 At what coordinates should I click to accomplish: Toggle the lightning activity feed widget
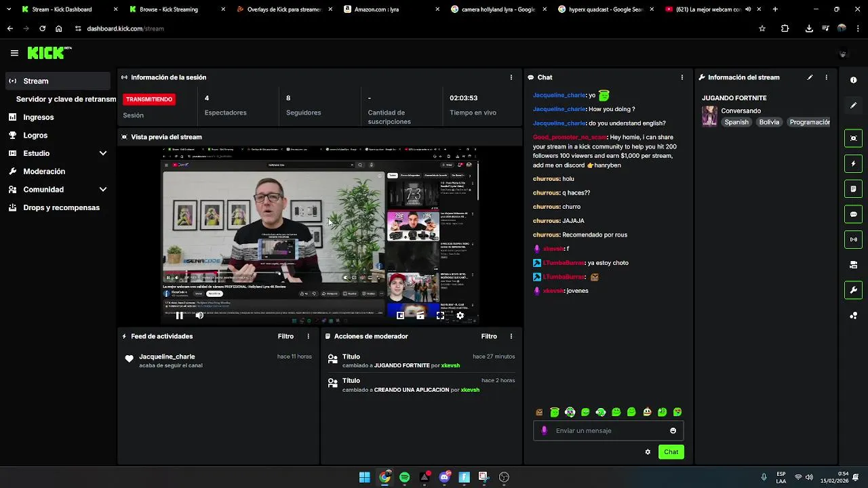tap(853, 163)
